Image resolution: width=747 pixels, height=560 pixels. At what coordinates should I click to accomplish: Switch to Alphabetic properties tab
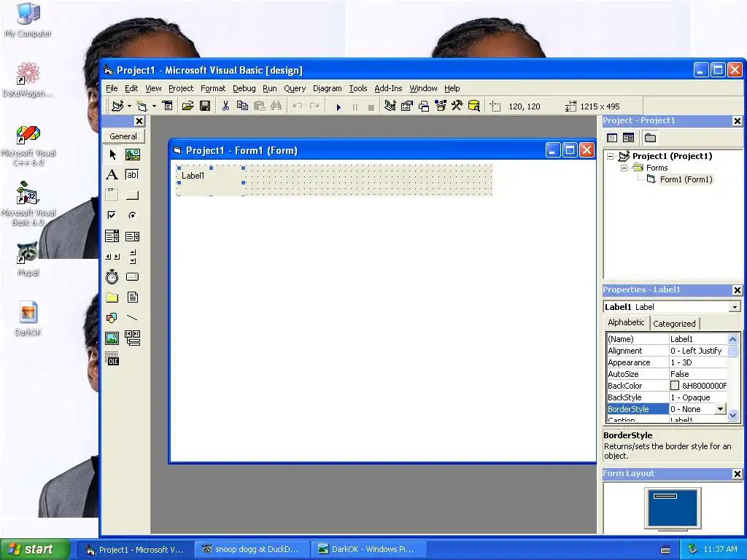click(x=626, y=322)
